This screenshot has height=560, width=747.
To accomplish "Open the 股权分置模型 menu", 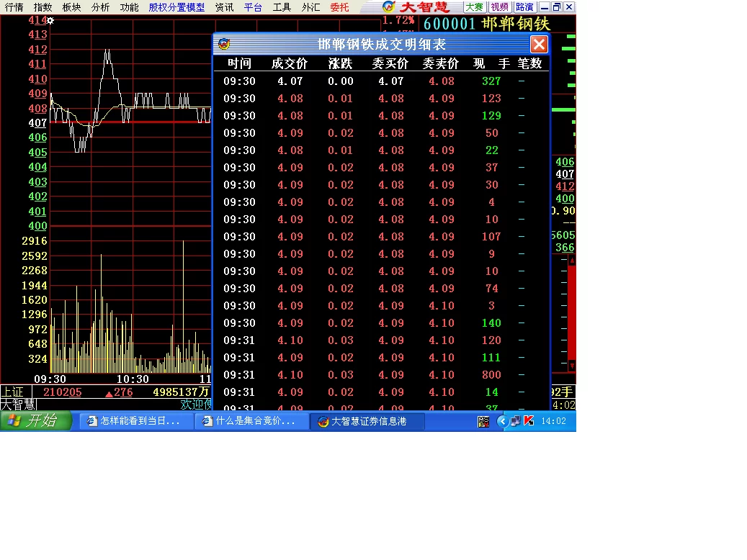I will click(176, 7).
